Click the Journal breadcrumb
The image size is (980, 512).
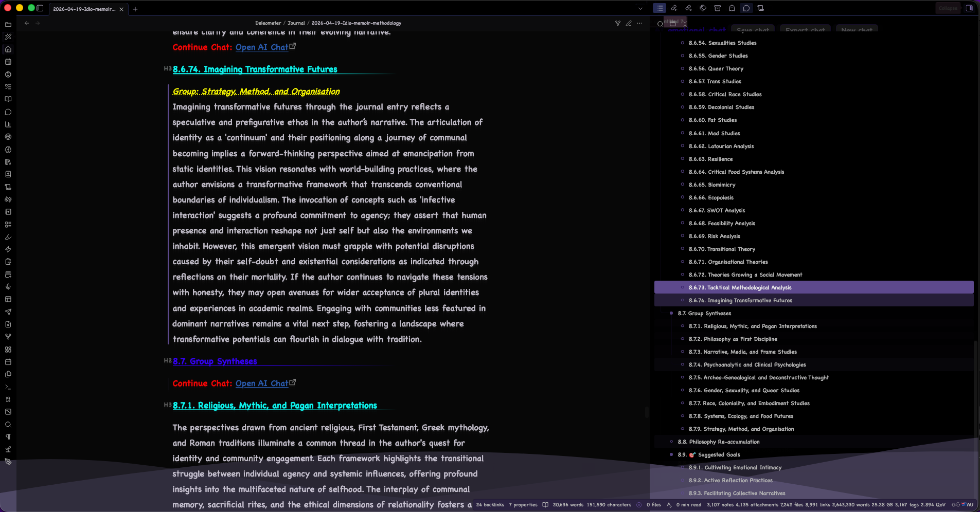tap(296, 23)
